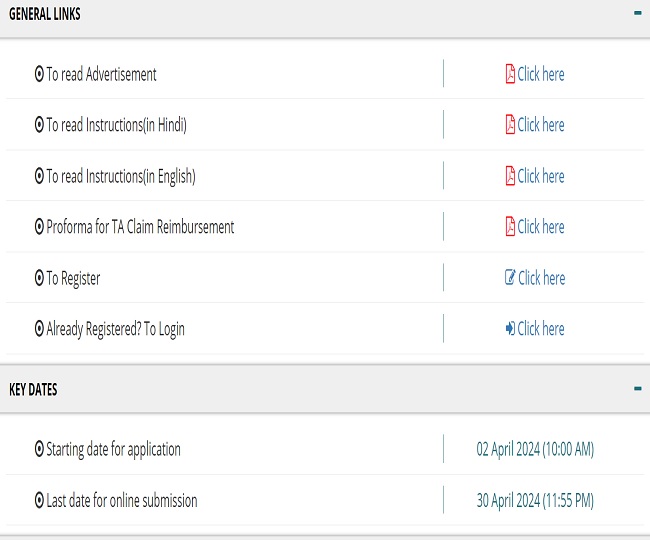Select the General Links header title
Screen dimensions: 650x540
click(x=45, y=15)
